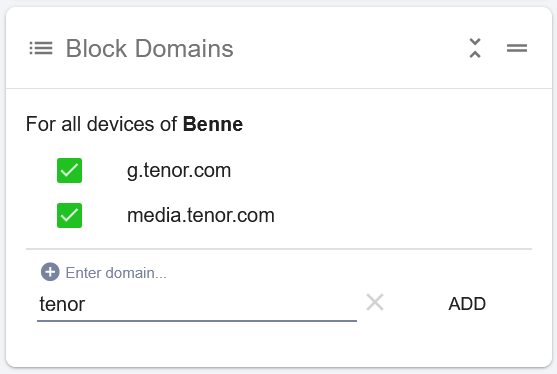
Task: Click the bold Benne user name
Action: [213, 124]
